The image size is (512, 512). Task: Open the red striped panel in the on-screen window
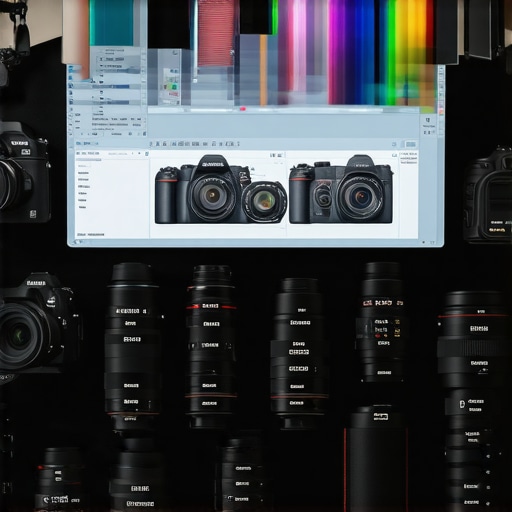[x=216, y=33]
